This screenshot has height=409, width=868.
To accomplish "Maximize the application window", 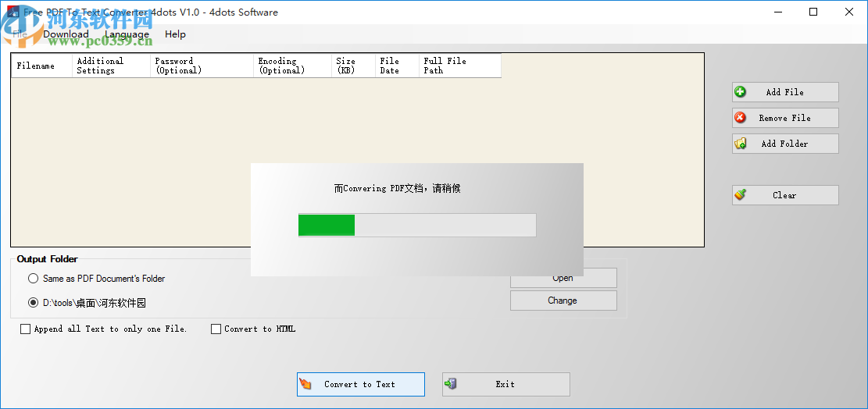I will click(813, 12).
